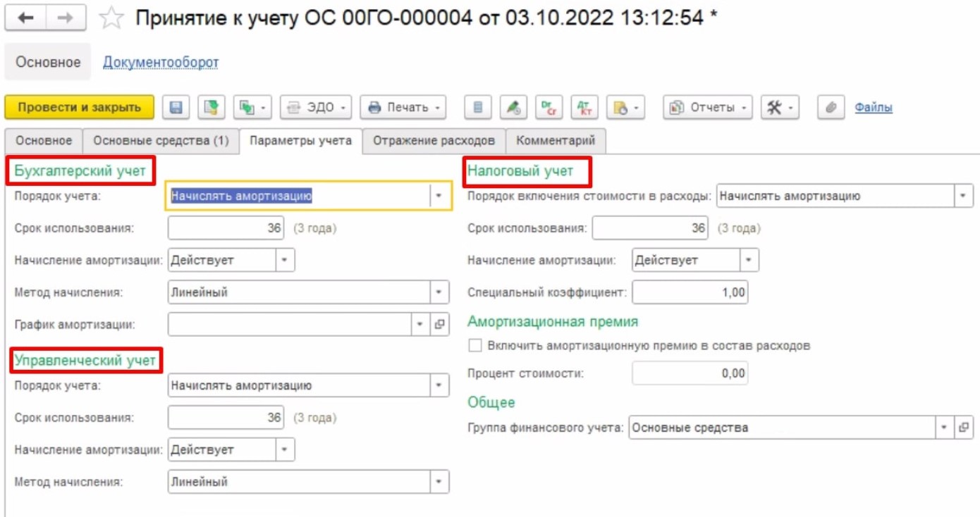Click the Dt/Kt postings icon
This screenshot has width=980, height=517.
click(549, 108)
